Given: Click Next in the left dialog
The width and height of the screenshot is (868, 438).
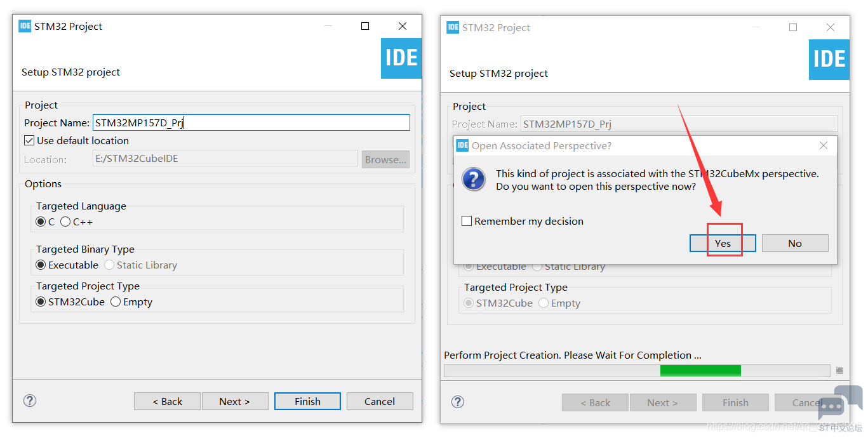Looking at the screenshot, I should pyautogui.click(x=234, y=401).
